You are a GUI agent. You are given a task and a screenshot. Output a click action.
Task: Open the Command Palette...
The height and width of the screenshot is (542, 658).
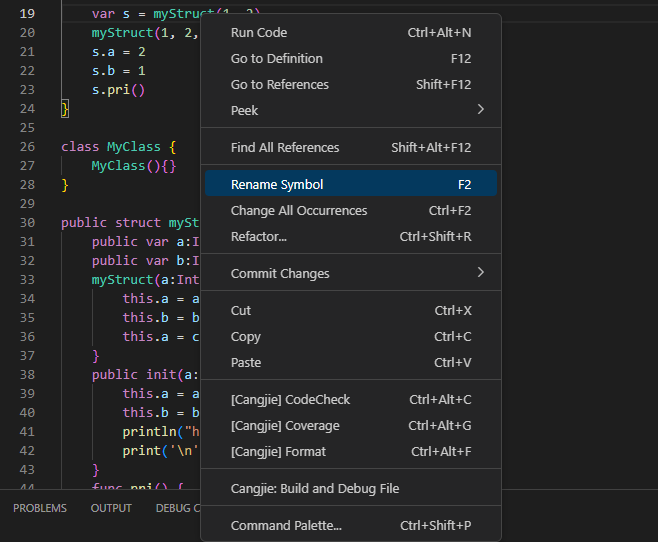tap(286, 525)
